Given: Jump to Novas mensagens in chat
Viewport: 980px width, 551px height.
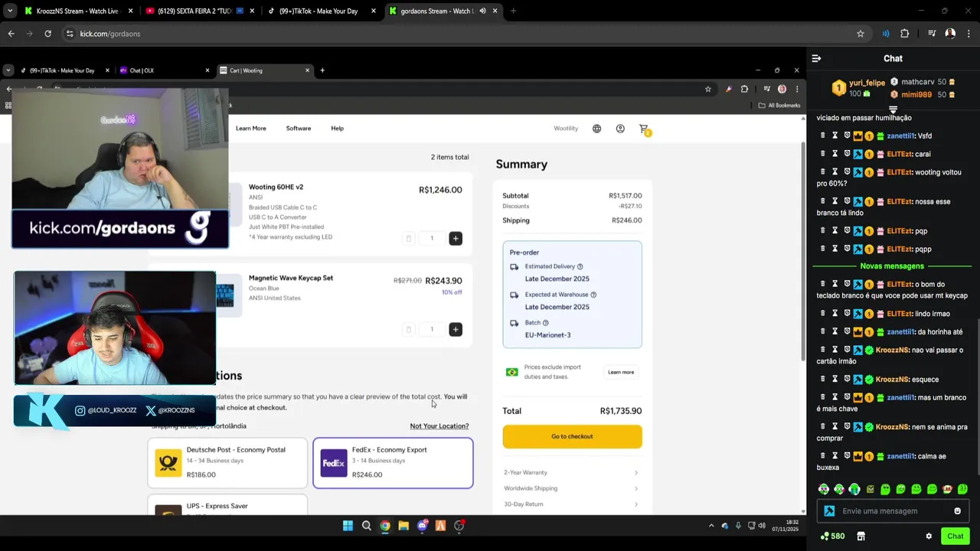Looking at the screenshot, I should point(892,266).
